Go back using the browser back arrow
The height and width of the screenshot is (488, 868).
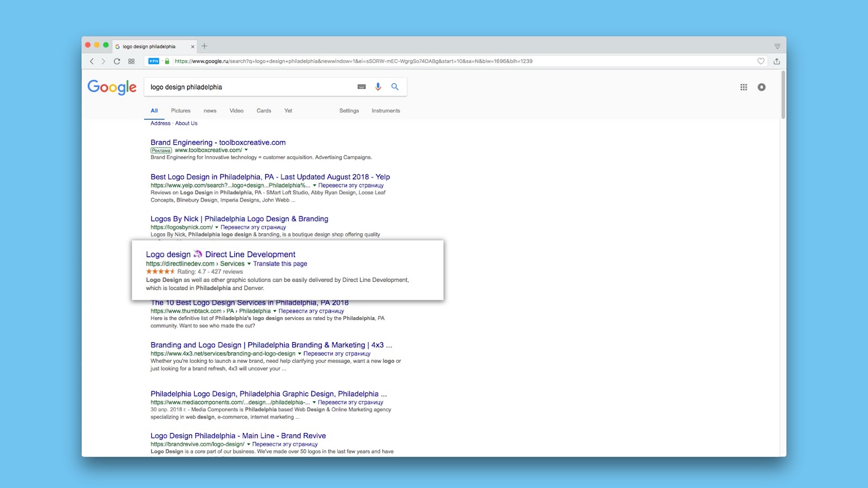(x=92, y=61)
